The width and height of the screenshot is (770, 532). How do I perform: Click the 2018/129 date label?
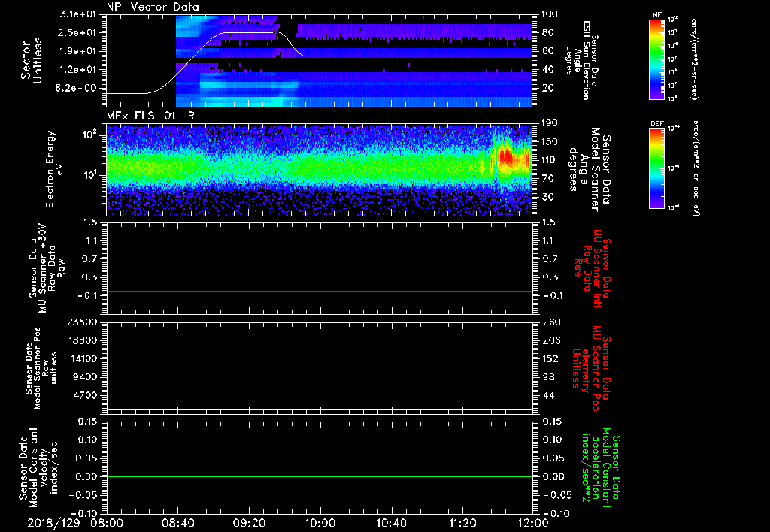[53, 521]
